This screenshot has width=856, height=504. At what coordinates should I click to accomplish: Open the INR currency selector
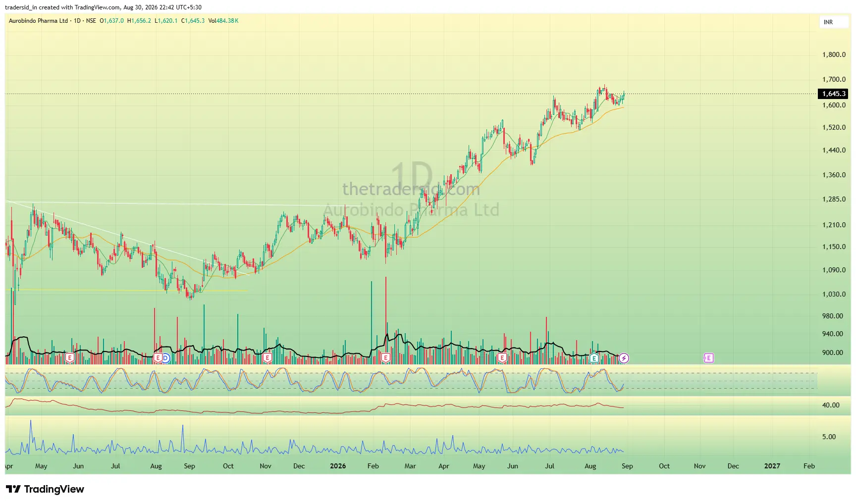click(834, 22)
